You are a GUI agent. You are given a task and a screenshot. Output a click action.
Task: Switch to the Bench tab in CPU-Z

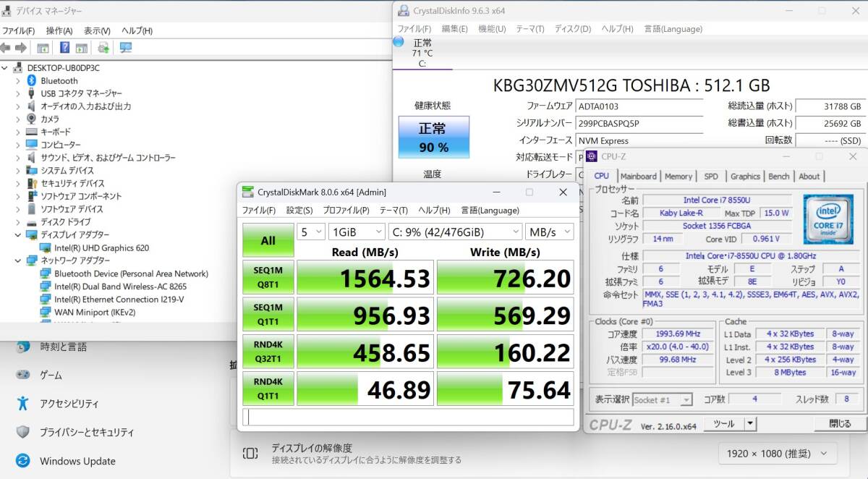(779, 176)
